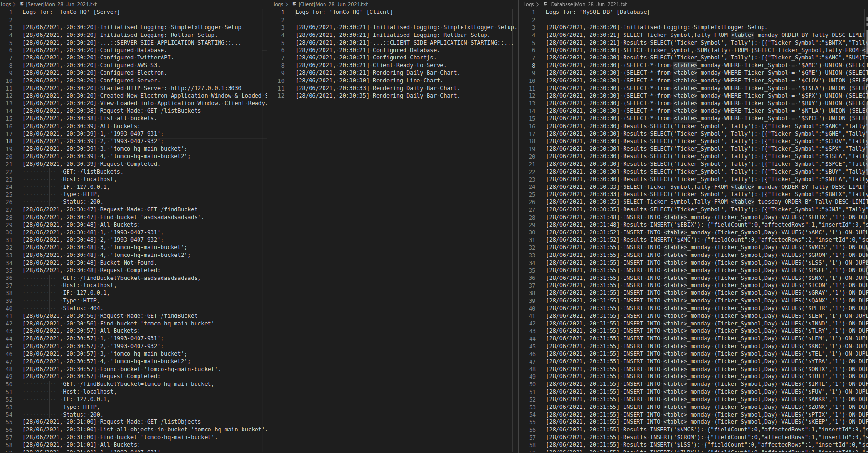Click the Results line starting with "$JNJ"
The height and width of the screenshot is (453, 868).
point(706,209)
